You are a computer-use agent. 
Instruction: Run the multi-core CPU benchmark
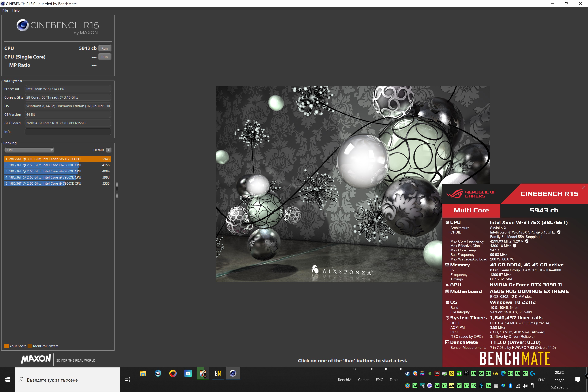(x=104, y=48)
